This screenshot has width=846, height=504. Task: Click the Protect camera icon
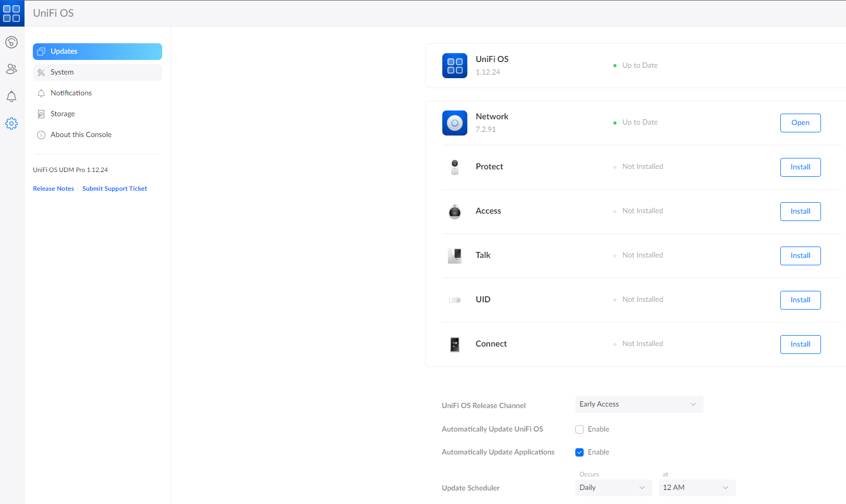454,167
